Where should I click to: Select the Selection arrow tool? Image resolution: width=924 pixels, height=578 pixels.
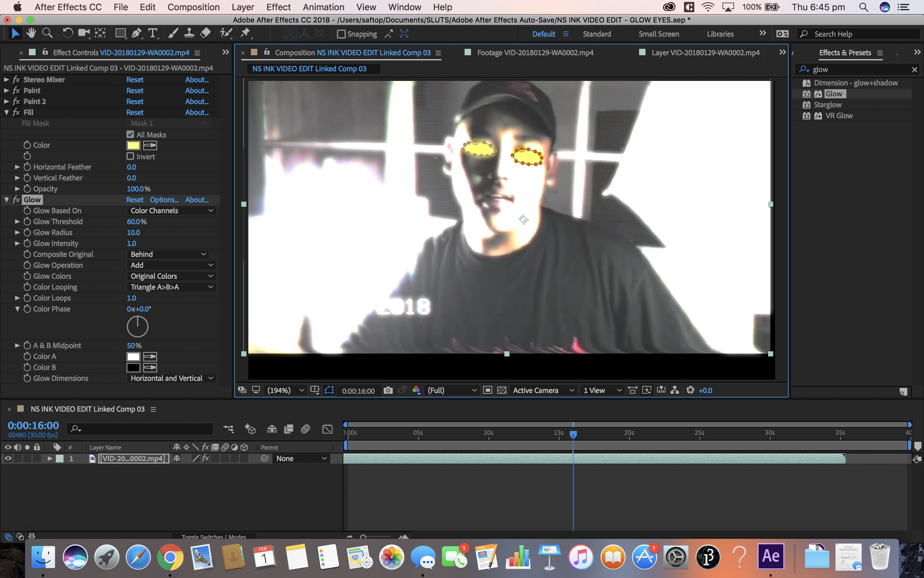click(x=15, y=34)
